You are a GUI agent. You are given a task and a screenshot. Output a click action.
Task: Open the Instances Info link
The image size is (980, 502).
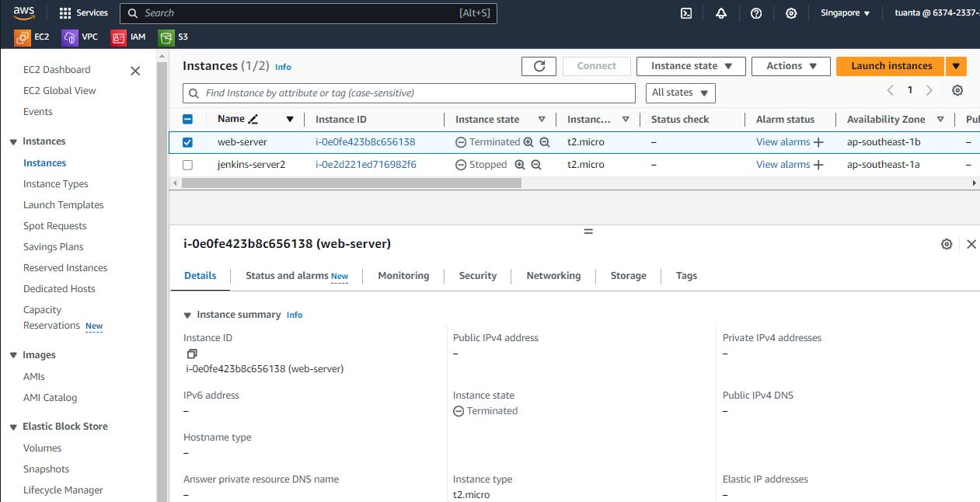click(283, 67)
